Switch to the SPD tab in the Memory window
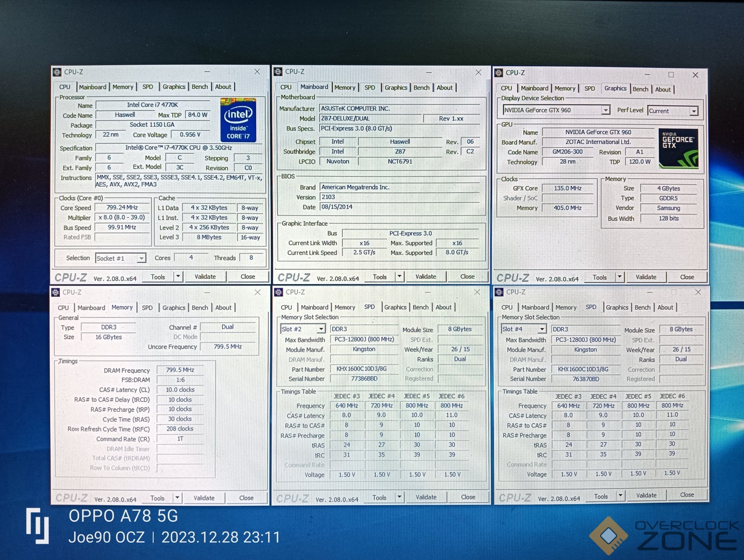 point(147,308)
